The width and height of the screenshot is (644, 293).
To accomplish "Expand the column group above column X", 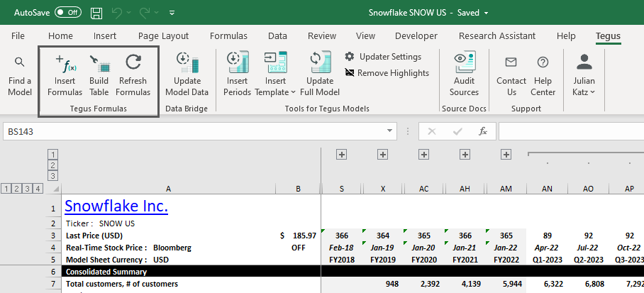I will [382, 155].
